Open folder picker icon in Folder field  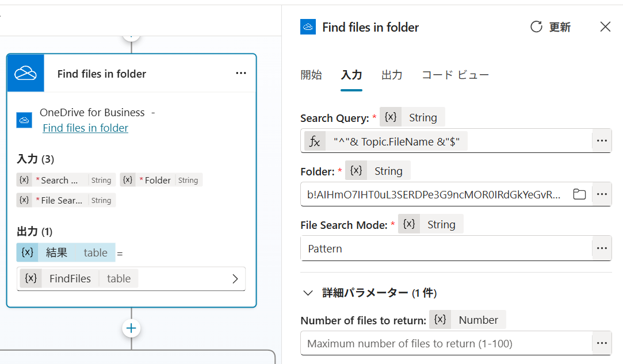click(x=579, y=194)
